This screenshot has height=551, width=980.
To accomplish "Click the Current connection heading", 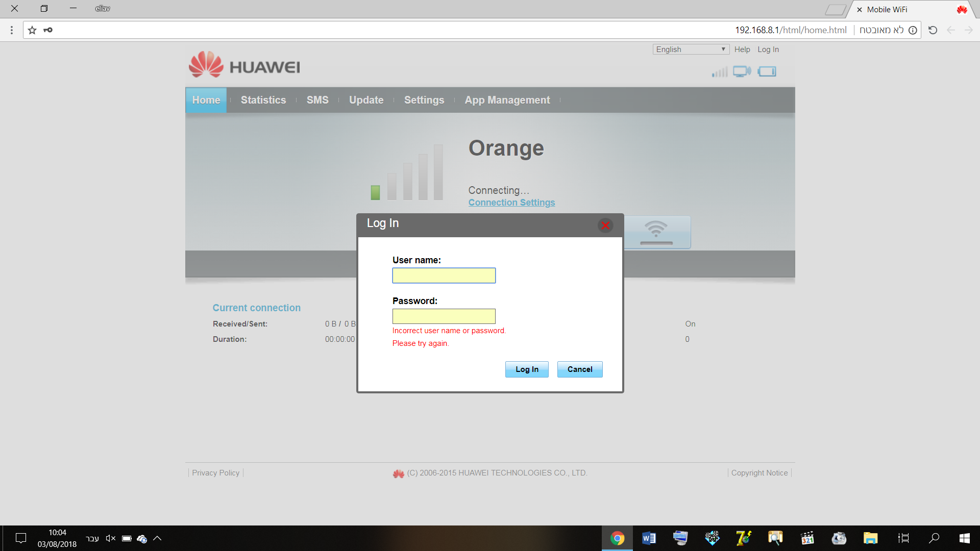I will click(257, 308).
